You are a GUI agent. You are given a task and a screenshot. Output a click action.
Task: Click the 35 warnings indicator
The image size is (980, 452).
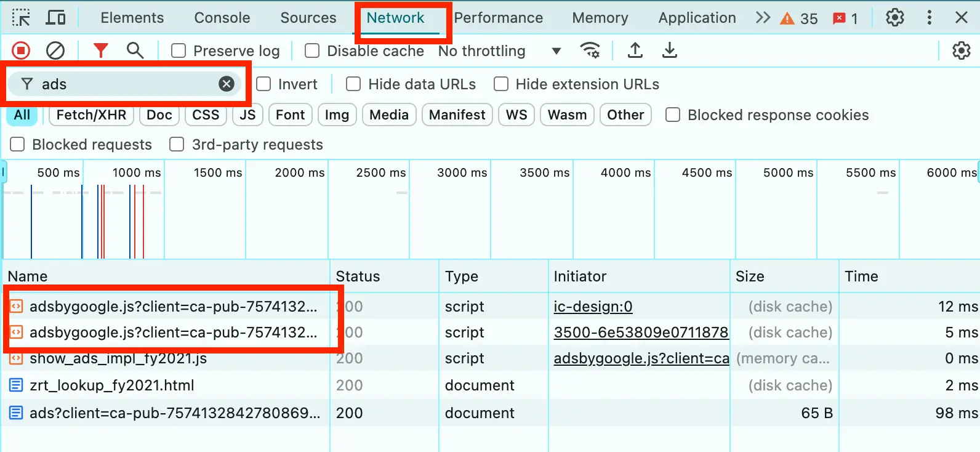tap(798, 18)
